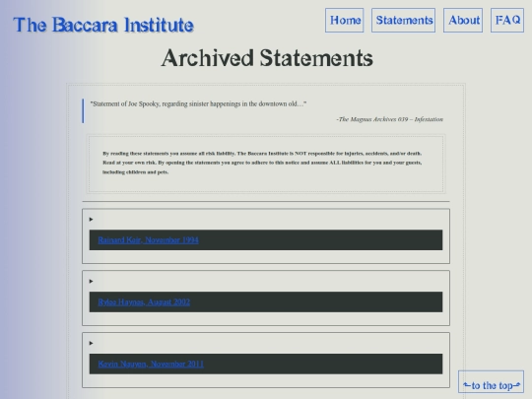Open the Statements nav item
The height and width of the screenshot is (399, 532).
click(403, 21)
